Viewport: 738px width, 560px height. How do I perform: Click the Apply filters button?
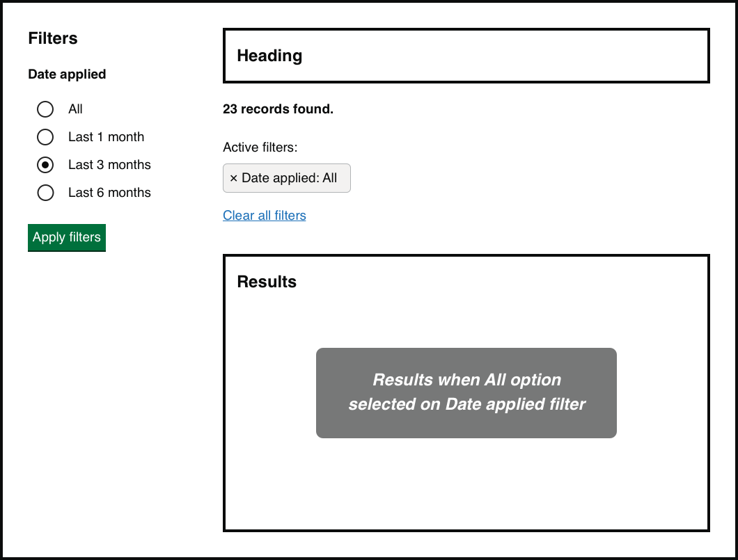66,237
